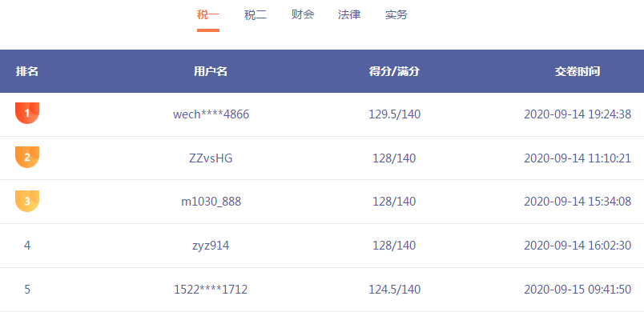Select username m1030_888

tap(211, 202)
